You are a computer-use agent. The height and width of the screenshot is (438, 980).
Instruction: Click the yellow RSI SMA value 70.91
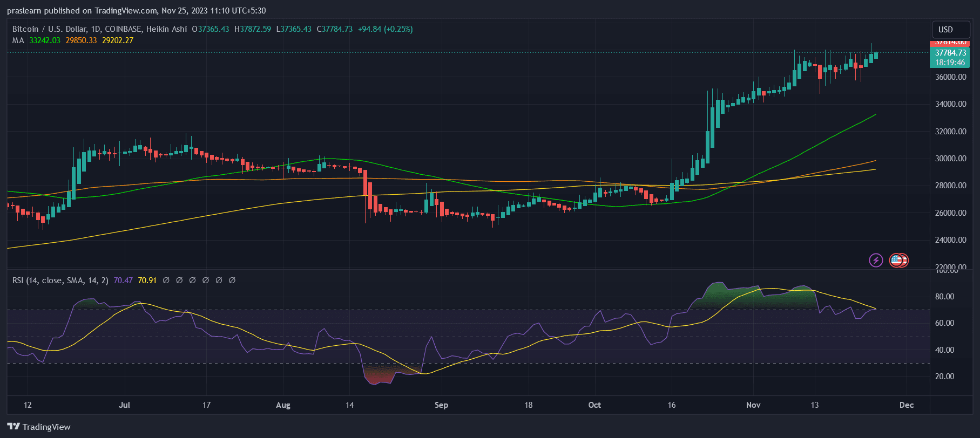point(147,280)
